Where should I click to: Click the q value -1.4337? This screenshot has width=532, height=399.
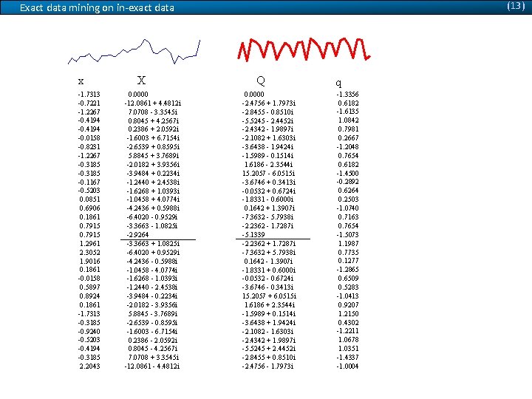click(x=347, y=358)
